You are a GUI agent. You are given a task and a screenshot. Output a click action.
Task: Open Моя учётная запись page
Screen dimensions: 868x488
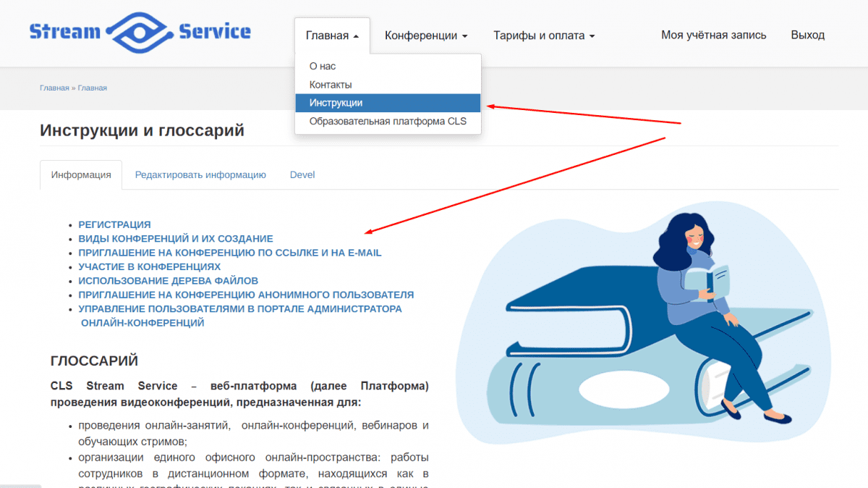pos(713,35)
